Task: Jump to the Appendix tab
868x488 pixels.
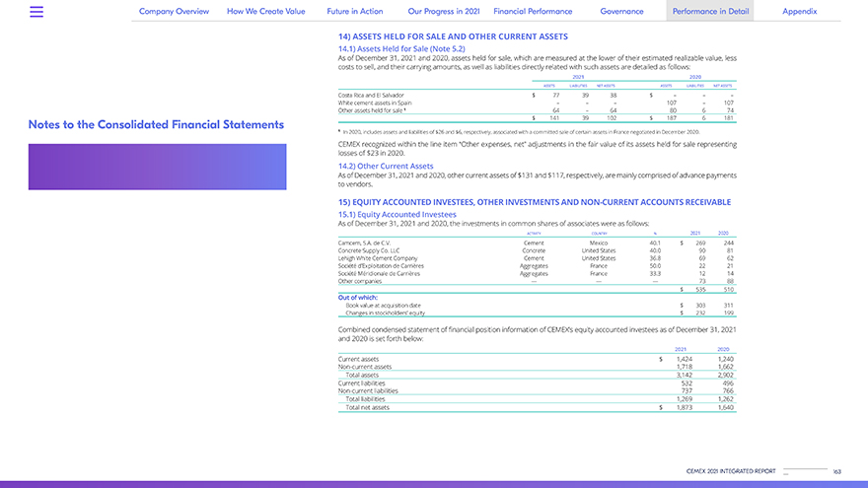Action: tap(798, 11)
